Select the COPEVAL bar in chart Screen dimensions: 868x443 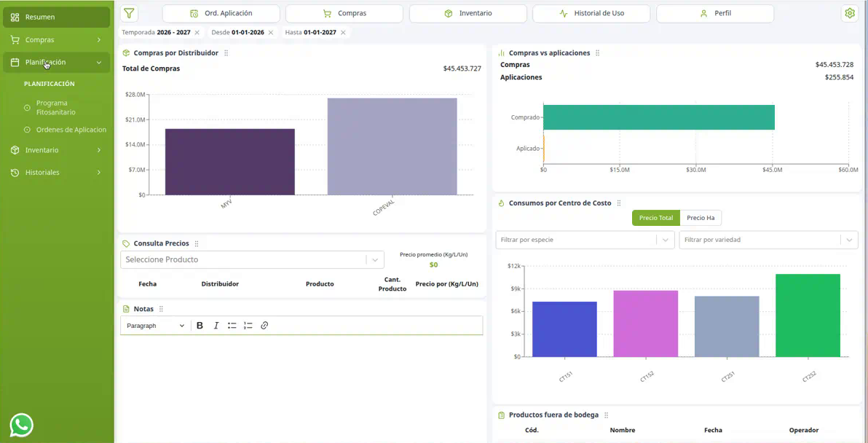tap(392, 146)
